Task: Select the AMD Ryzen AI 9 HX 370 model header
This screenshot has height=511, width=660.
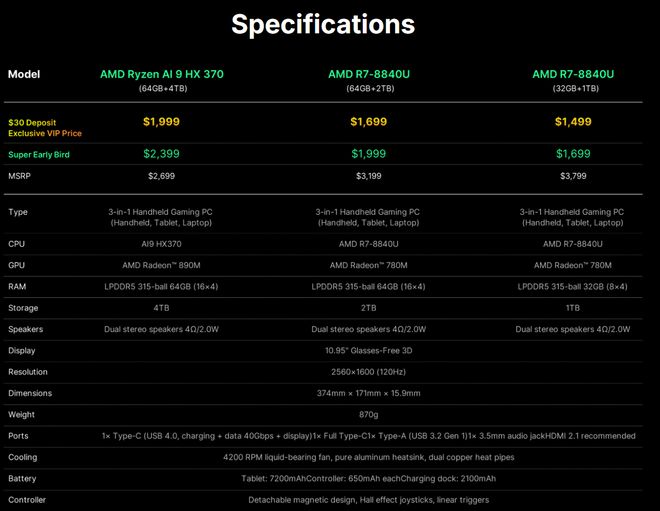Action: click(161, 74)
